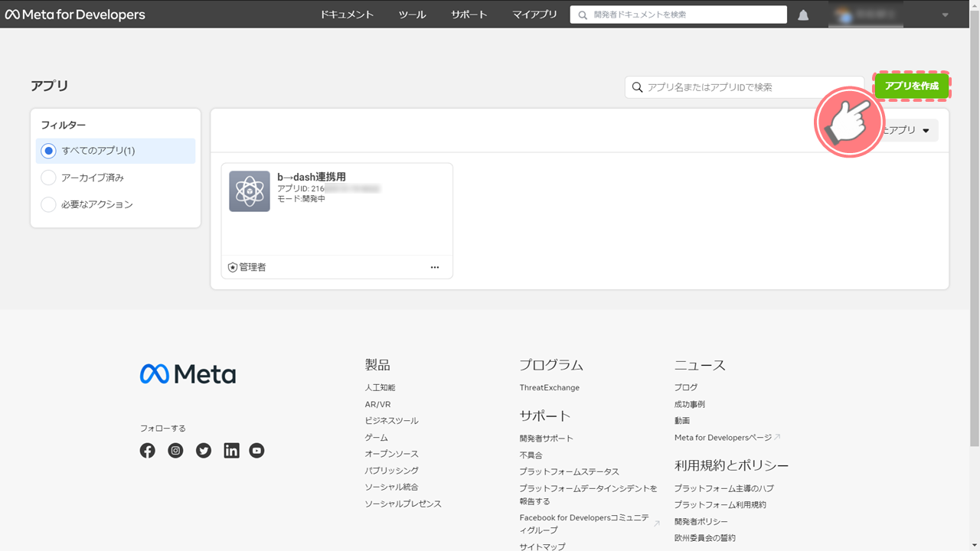
Task: Click アプリを作成 button
Action: click(912, 86)
